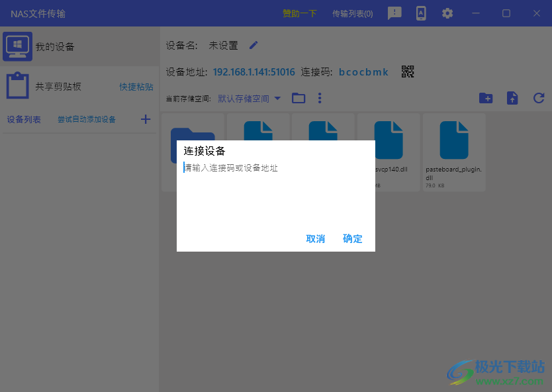Click the feedback message icon in title bar

394,13
